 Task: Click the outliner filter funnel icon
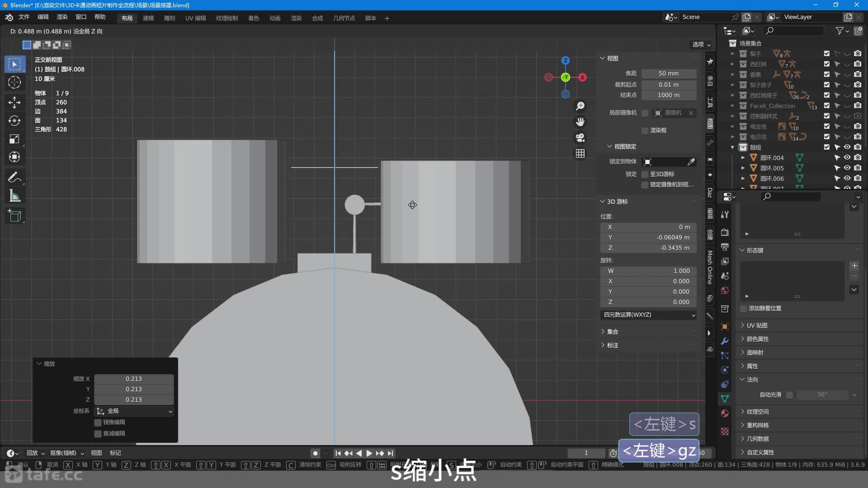pos(840,31)
